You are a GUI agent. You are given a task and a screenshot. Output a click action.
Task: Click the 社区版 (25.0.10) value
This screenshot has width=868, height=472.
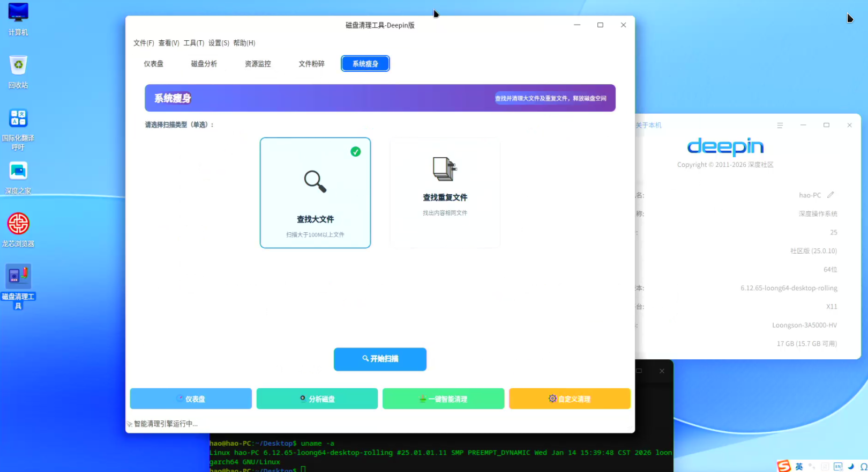click(x=813, y=251)
